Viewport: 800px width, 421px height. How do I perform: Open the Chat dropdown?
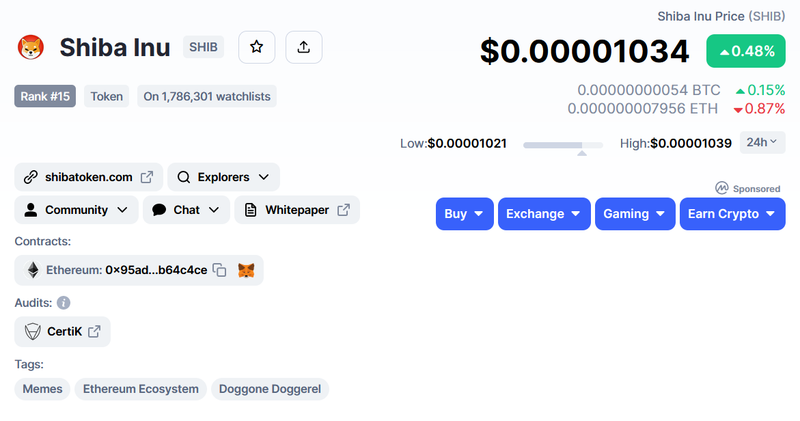tap(186, 210)
